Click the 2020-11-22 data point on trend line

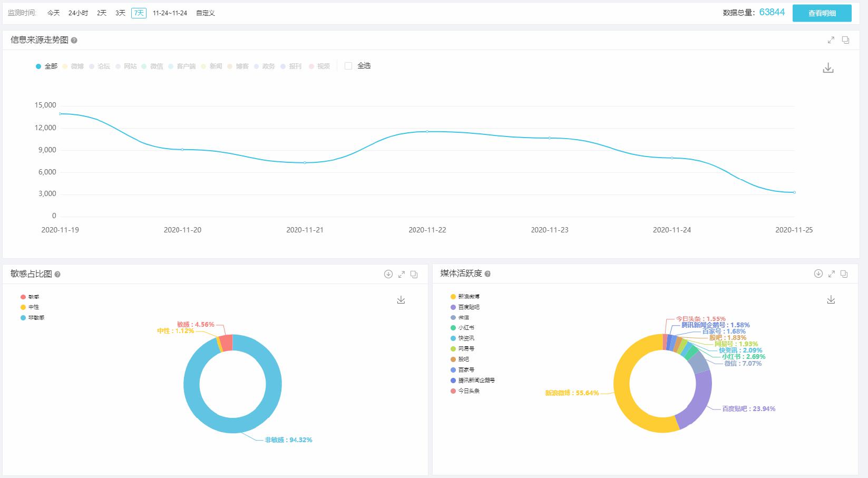coord(427,131)
